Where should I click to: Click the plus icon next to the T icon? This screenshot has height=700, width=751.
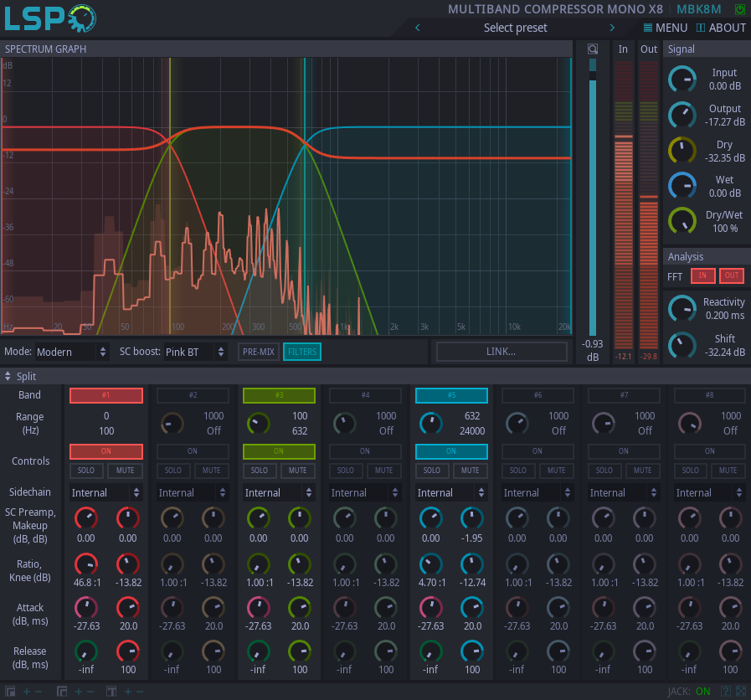[128, 692]
